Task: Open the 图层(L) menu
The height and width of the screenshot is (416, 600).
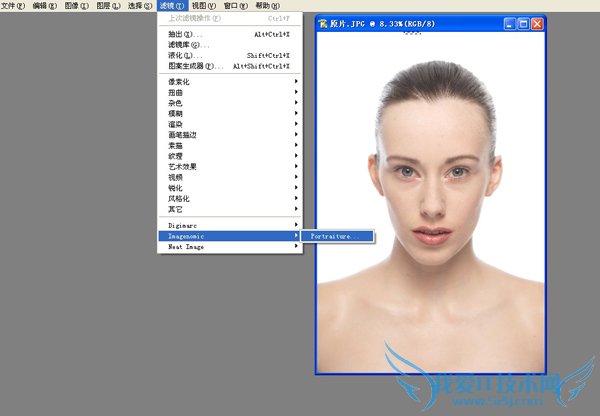Action: coord(108,5)
